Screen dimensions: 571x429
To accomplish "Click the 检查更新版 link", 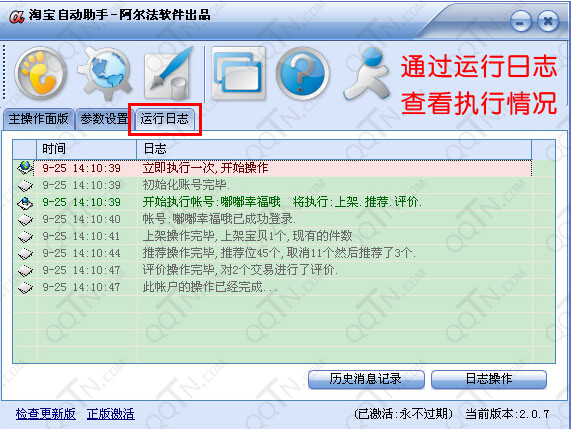I will (46, 414).
